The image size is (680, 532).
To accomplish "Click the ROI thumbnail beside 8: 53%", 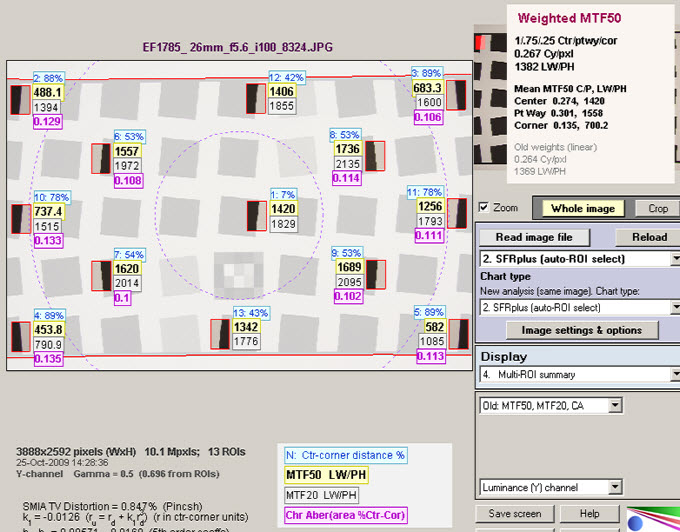I will (x=375, y=156).
